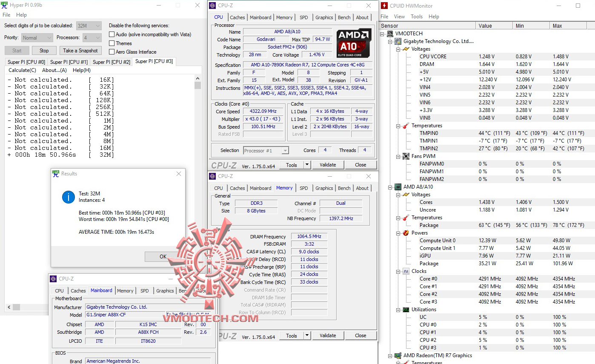This screenshot has height=364, width=595.
Task: Collapse the VMODTECH tree node
Action: 383,34
